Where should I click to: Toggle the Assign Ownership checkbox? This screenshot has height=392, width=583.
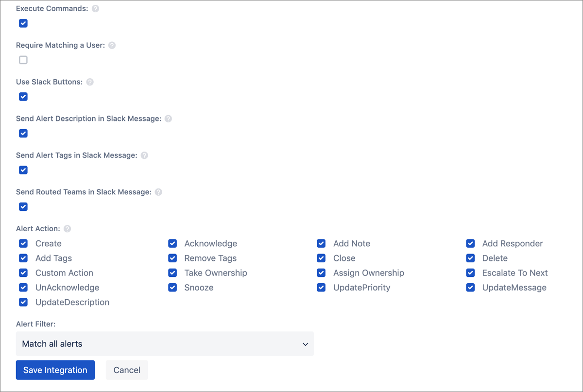(x=321, y=273)
